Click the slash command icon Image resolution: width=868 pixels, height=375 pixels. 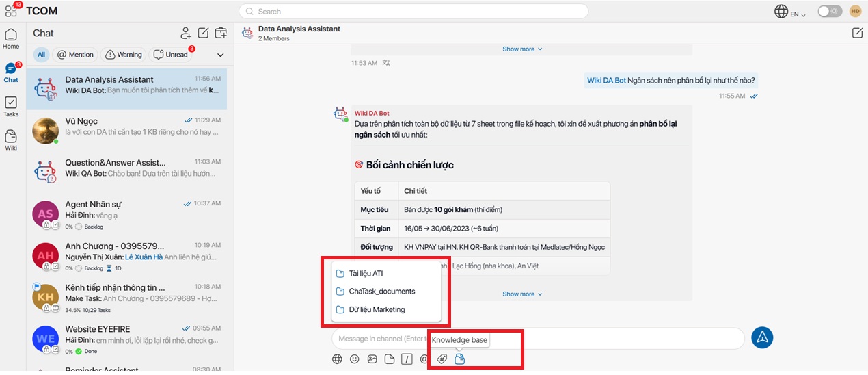click(407, 359)
